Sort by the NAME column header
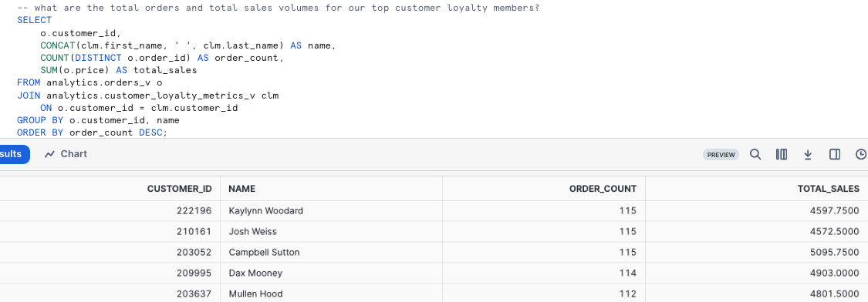This screenshot has height=302, width=868. click(242, 189)
